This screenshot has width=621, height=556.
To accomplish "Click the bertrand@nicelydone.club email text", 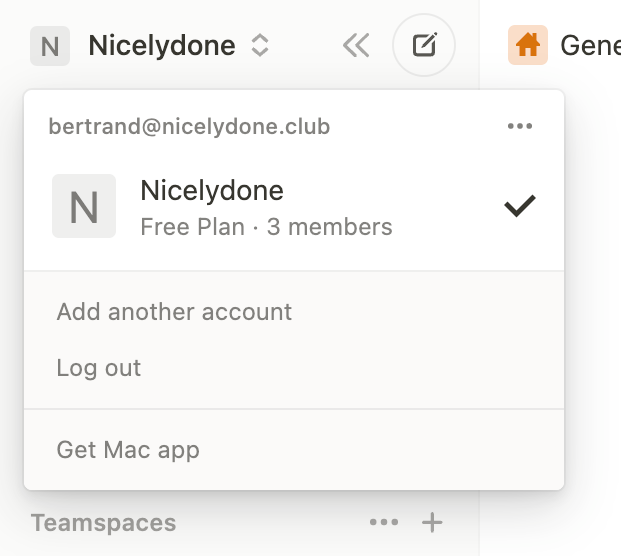I will (189, 127).
